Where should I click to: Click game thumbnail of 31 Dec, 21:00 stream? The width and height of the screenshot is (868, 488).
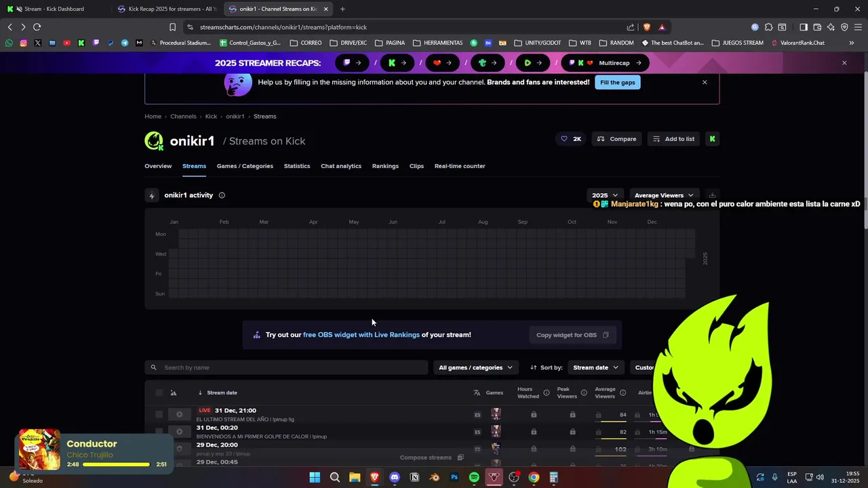(x=496, y=414)
